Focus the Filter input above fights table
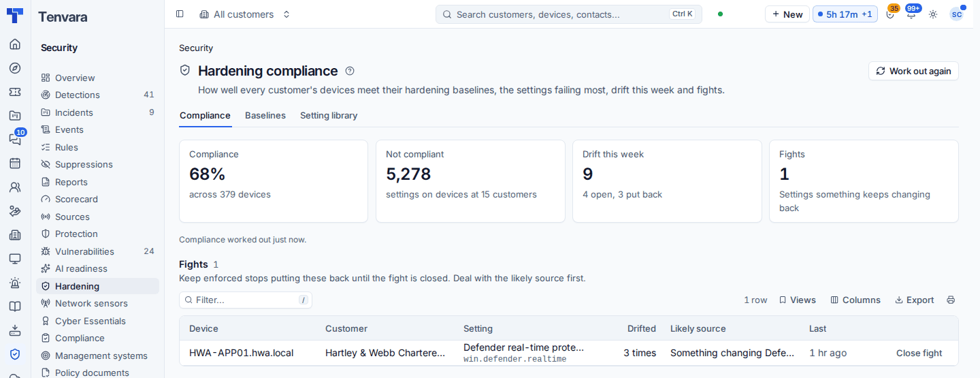 [x=246, y=300]
